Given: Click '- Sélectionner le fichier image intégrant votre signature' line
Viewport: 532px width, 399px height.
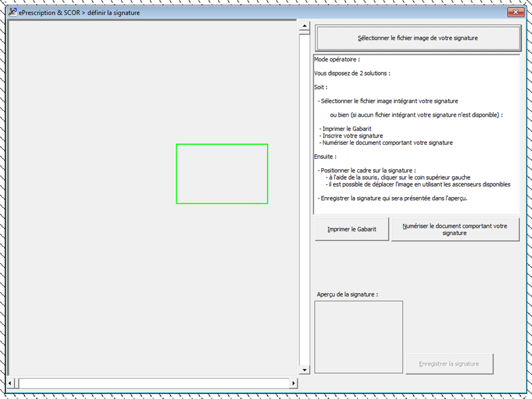Looking at the screenshot, I should [387, 101].
